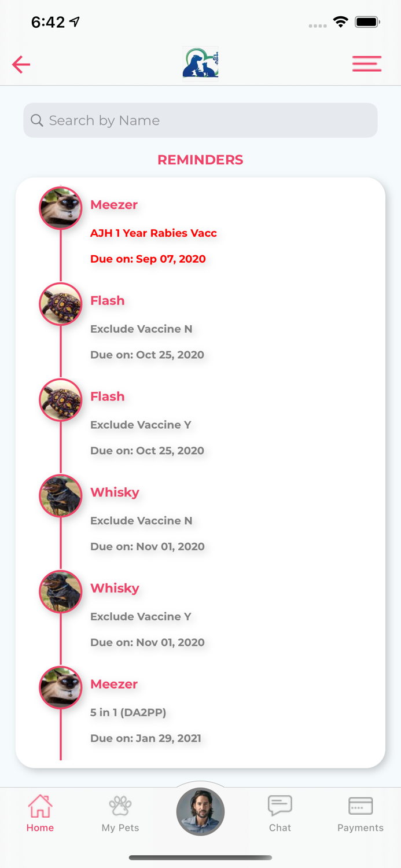Tap the Meezer name above DA2PP
This screenshot has width=401, height=868.
pos(114,684)
